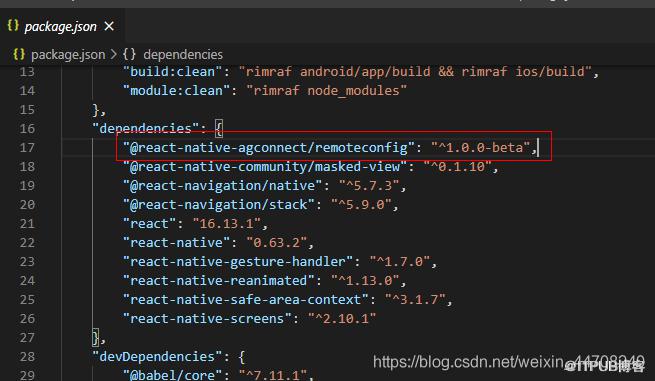Click the "devDependencies" key

[157, 357]
